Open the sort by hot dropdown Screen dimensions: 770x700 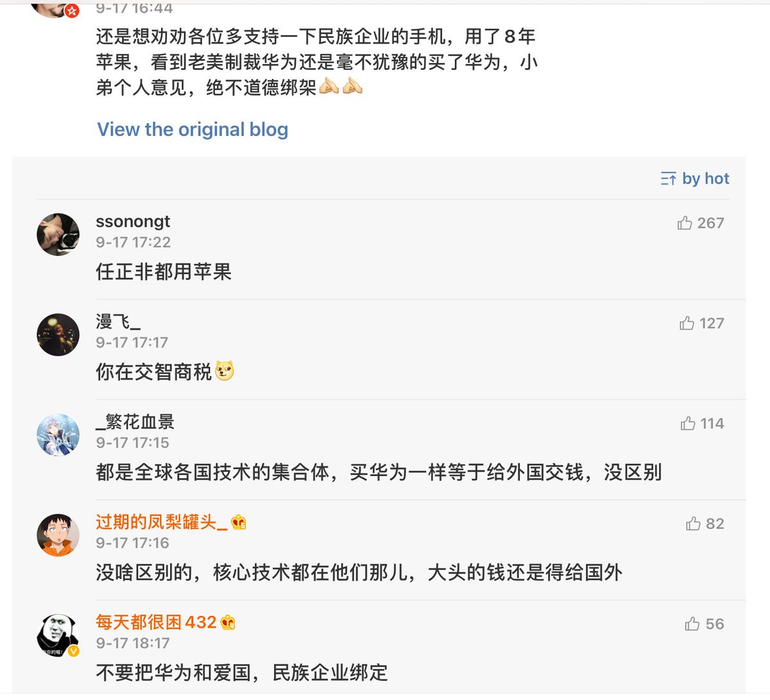(x=695, y=179)
